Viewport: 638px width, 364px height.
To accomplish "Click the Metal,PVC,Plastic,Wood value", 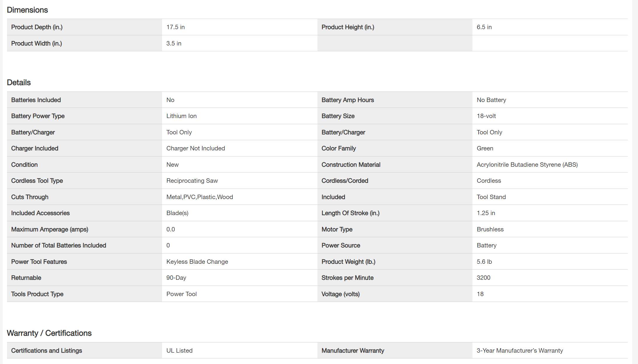I will coord(199,197).
